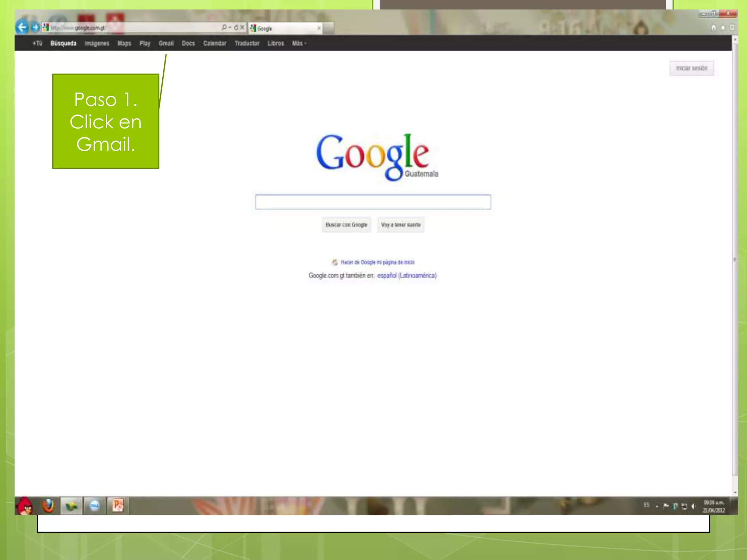Click Gmail in the Google bar
This screenshot has height=560, width=747.
(x=166, y=43)
